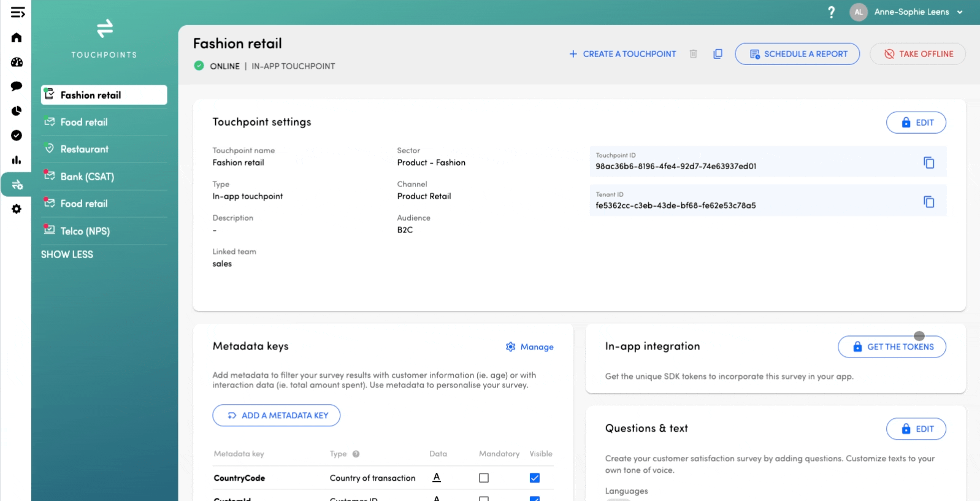Expand the Anne-Sophie Leens user dropdown

pyautogui.click(x=960, y=12)
